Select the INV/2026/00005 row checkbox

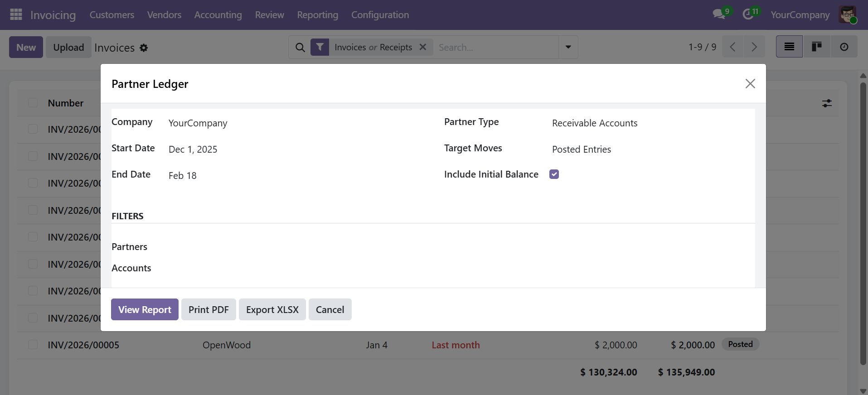point(33,345)
